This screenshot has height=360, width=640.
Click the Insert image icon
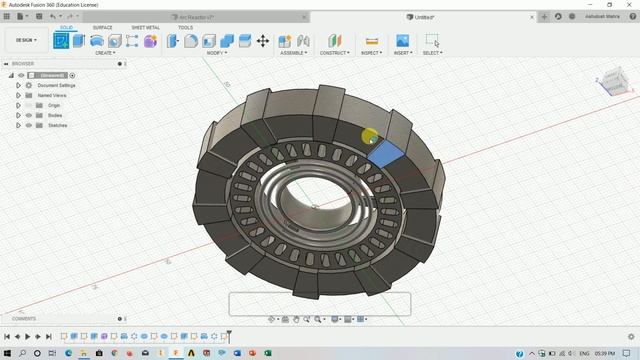(402, 41)
